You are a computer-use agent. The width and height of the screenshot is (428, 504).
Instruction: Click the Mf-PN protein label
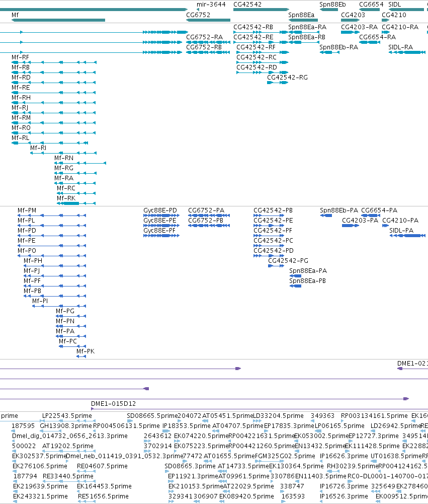[65, 321]
